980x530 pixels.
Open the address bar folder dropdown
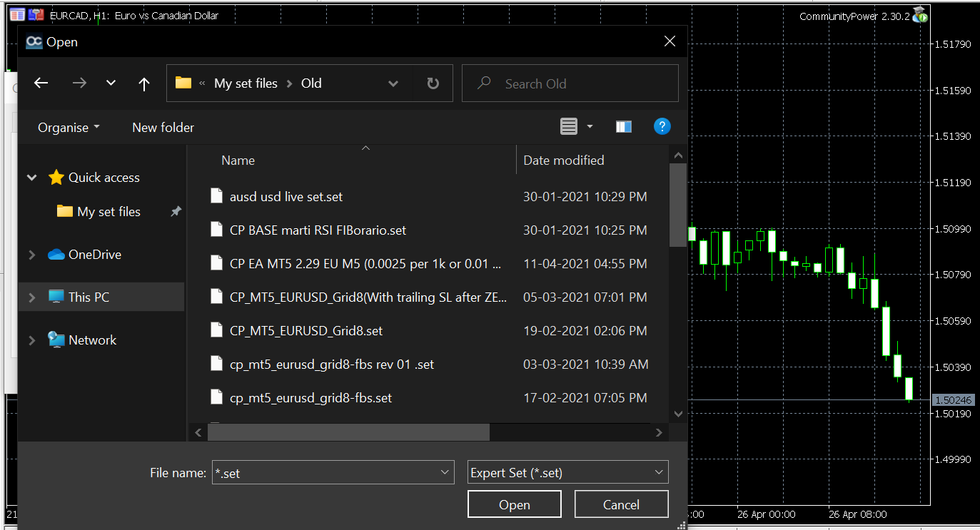click(x=393, y=83)
